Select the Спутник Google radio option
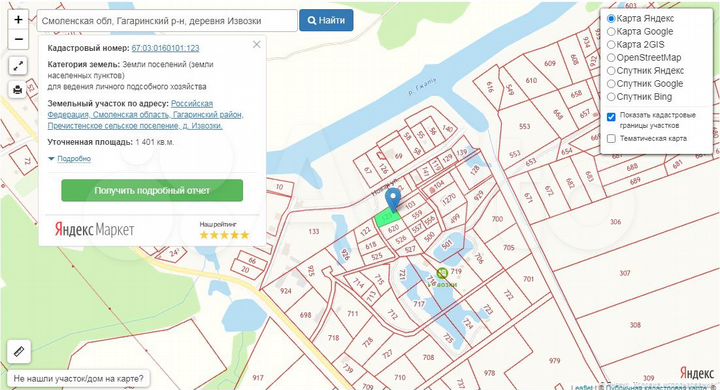The width and height of the screenshot is (720, 390). [x=611, y=84]
